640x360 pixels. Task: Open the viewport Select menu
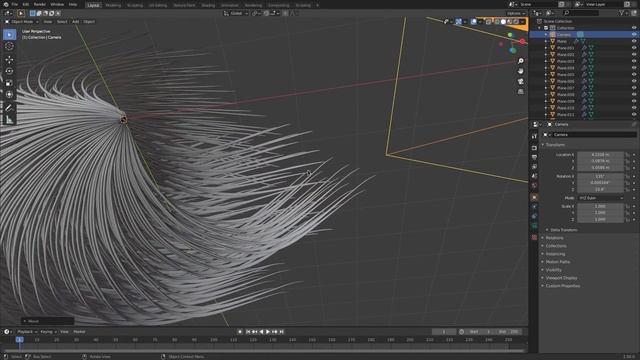[x=62, y=22]
